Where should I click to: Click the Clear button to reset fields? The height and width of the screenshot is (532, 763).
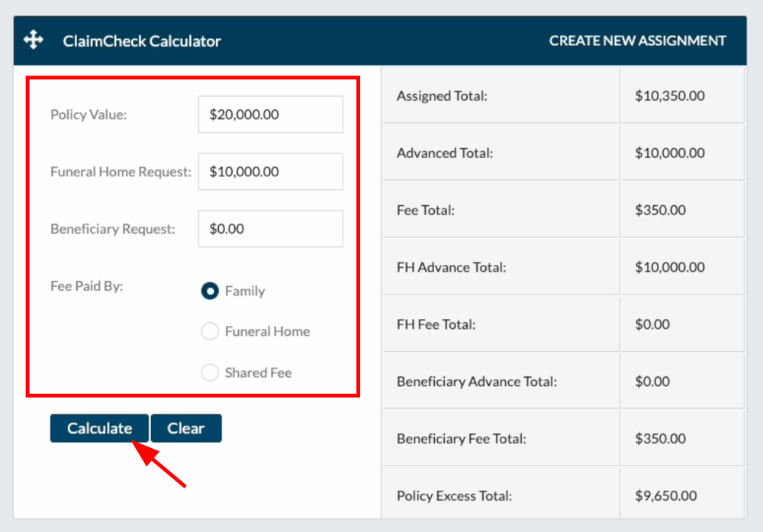click(x=186, y=428)
